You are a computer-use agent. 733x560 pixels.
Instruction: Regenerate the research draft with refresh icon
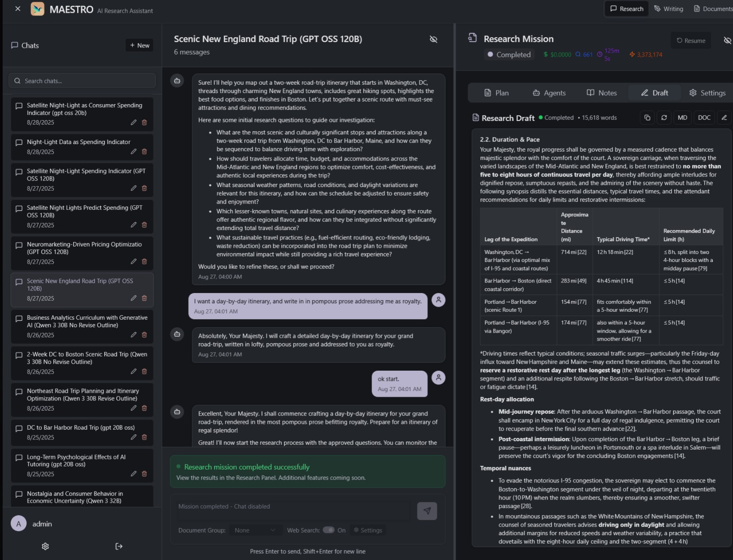(x=664, y=117)
